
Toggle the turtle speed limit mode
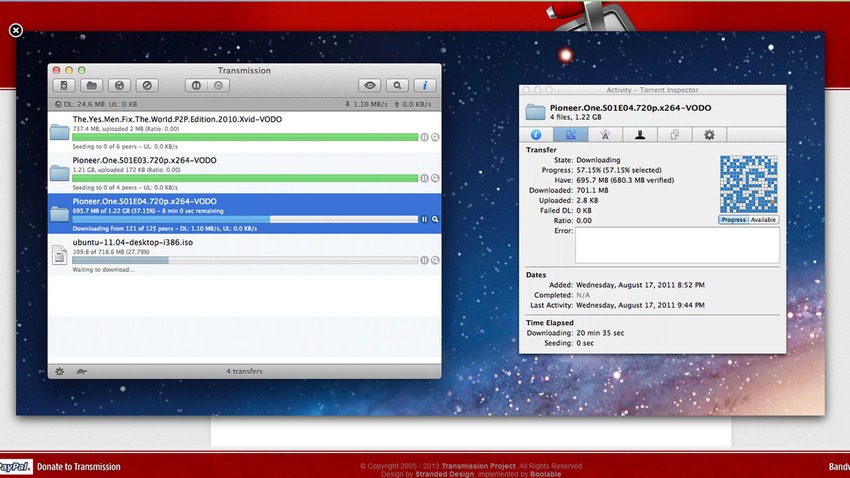click(x=80, y=371)
